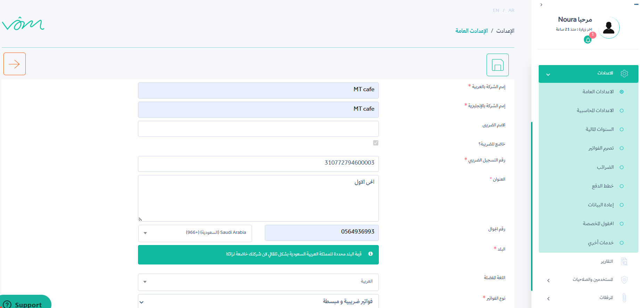Image resolution: width=644 pixels, height=308 pixels.
Task: Click the address textarea resize handle
Action: point(140,219)
